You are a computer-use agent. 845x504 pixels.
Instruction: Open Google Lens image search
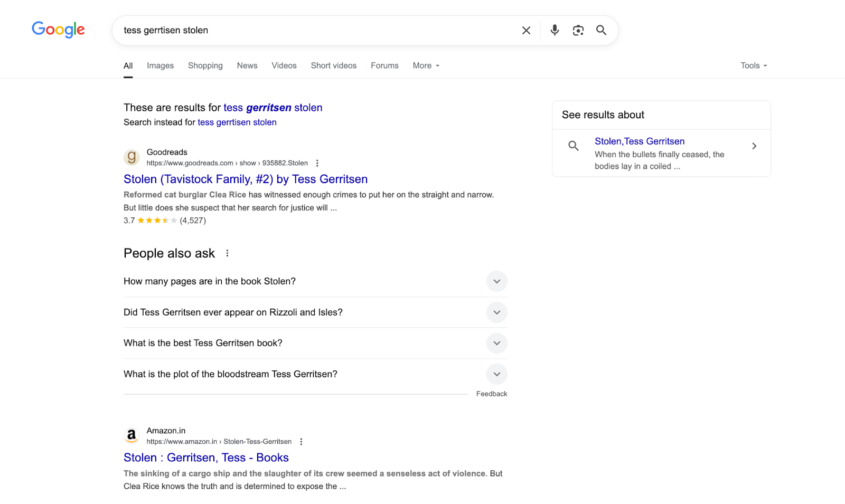578,30
